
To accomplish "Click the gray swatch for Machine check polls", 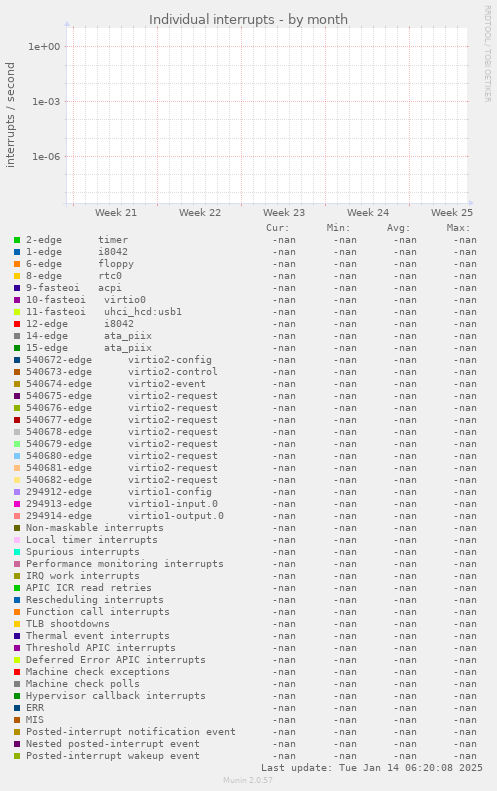I will (17, 684).
